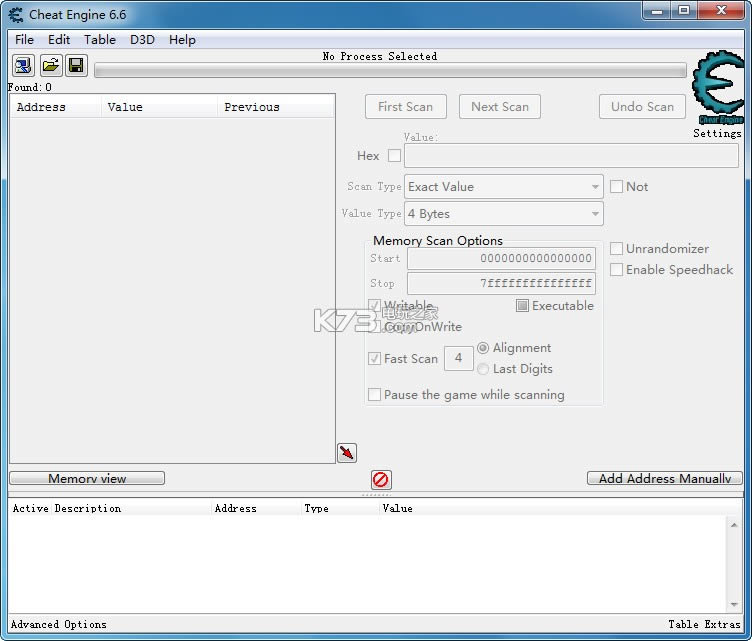Image resolution: width=752 pixels, height=641 pixels.
Task: Toggle the Hex checkbox
Action: (394, 156)
